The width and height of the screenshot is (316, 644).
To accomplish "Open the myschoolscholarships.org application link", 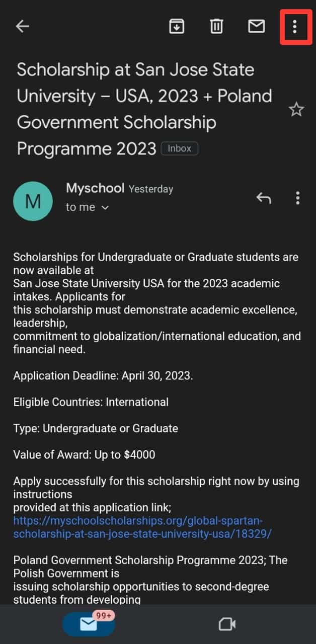I will click(142, 527).
